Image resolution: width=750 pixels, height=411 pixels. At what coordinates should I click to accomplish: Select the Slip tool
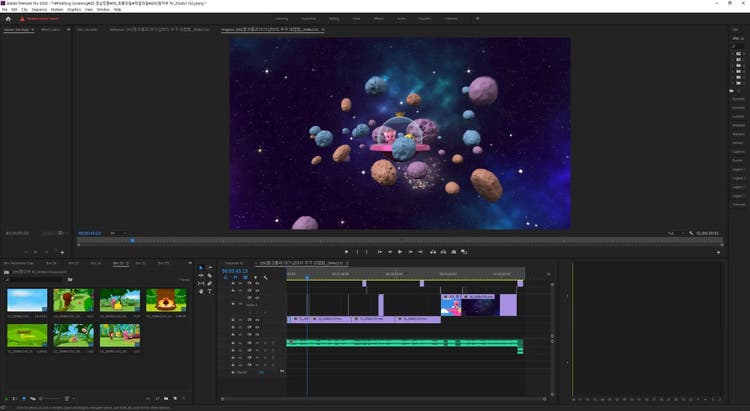click(x=201, y=284)
